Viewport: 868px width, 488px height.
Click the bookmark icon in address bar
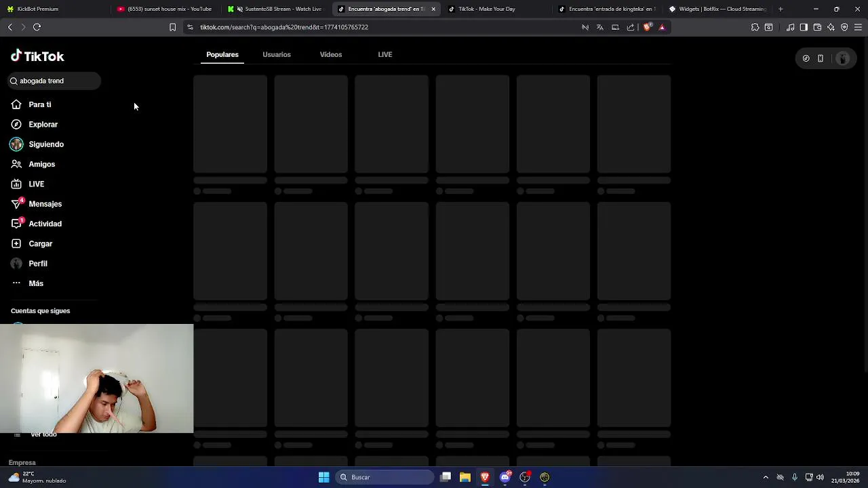172,27
